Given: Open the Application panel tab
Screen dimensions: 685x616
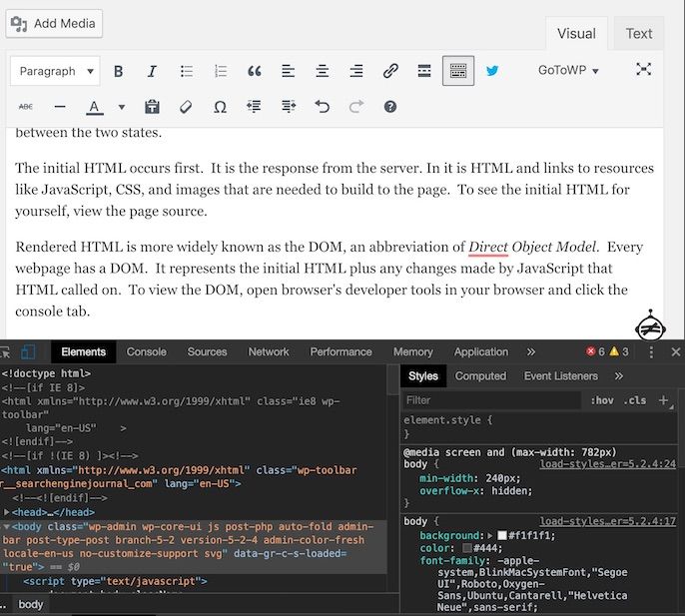Looking at the screenshot, I should 481,352.
